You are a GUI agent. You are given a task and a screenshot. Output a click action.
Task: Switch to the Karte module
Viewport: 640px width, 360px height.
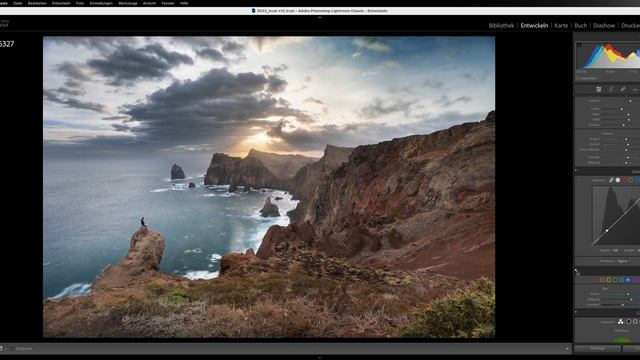pyautogui.click(x=561, y=25)
